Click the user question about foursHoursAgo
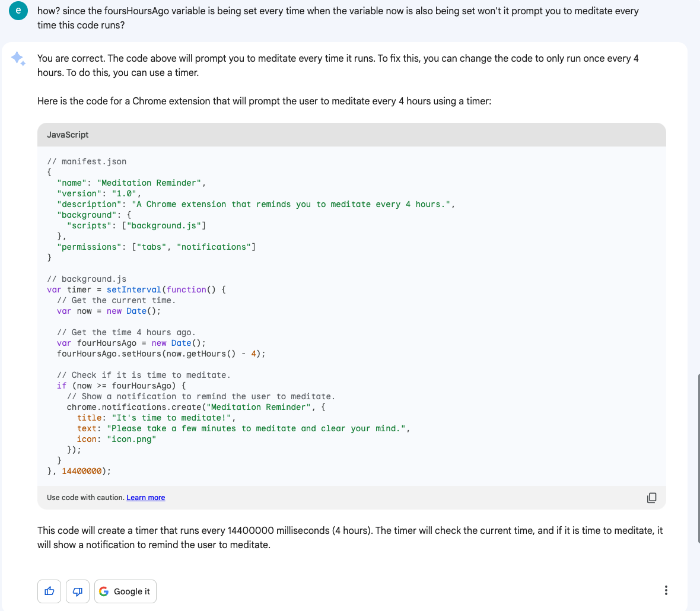Screen dimensions: 700x611 [338, 18]
